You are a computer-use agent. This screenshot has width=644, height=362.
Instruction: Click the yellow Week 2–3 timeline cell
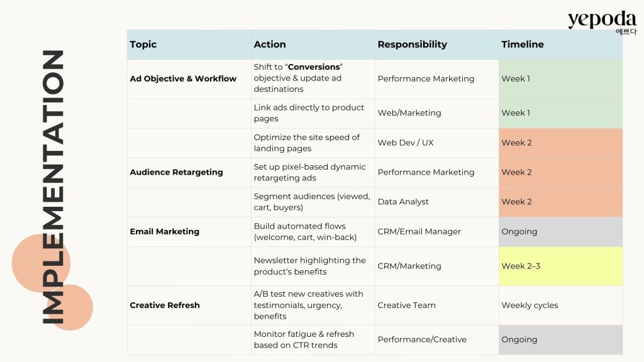click(560, 266)
